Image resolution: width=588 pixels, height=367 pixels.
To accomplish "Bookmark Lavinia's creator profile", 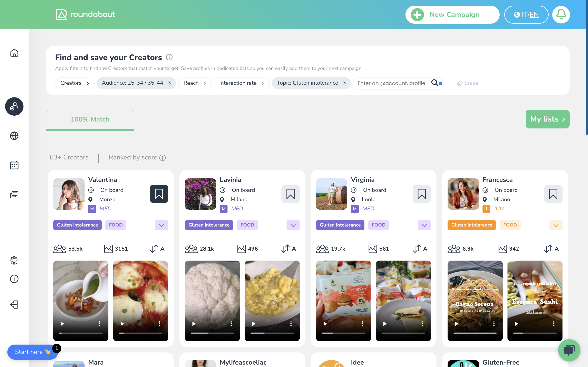I will click(290, 194).
